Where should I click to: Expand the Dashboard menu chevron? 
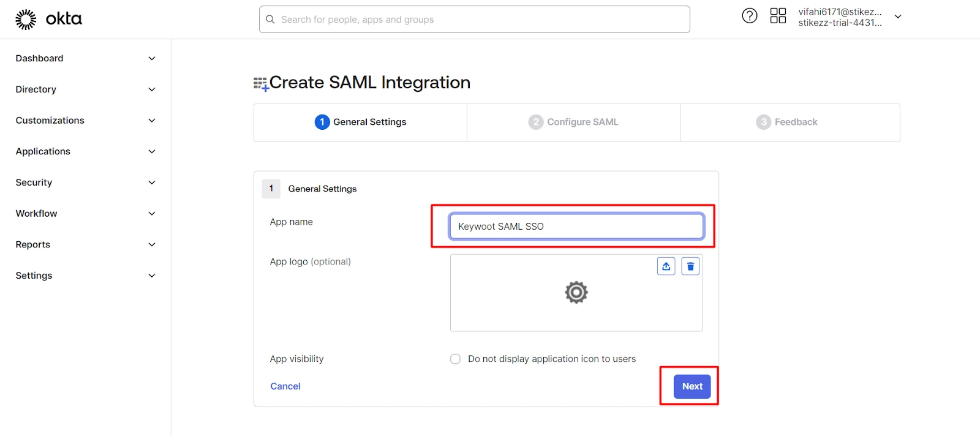(x=152, y=58)
